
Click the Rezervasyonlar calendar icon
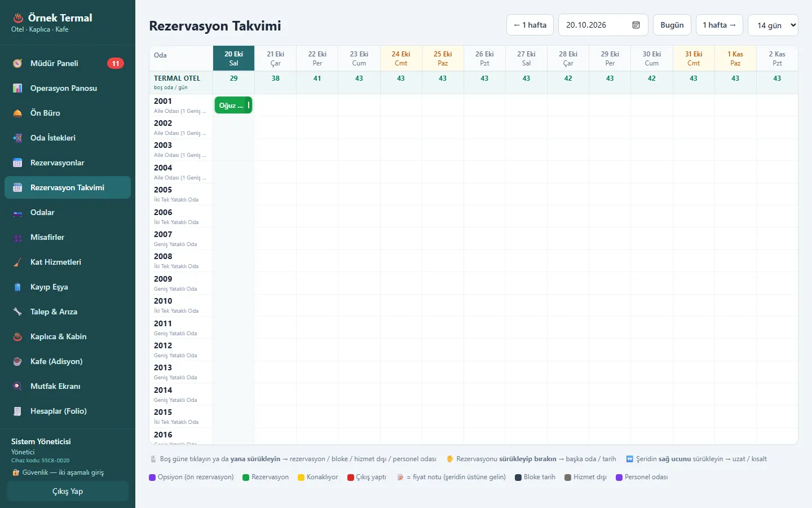point(17,163)
